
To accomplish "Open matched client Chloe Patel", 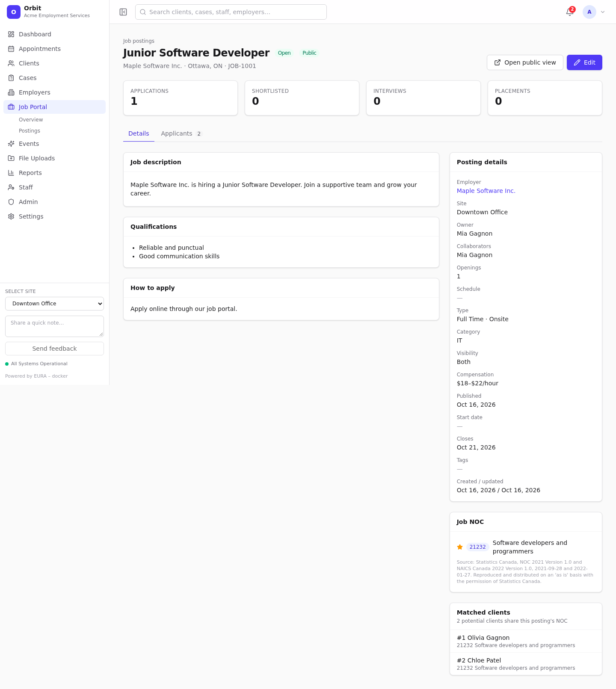I will [526, 664].
